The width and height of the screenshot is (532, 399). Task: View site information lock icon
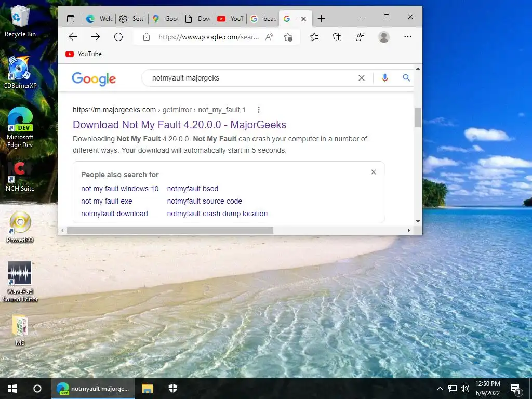click(x=146, y=37)
